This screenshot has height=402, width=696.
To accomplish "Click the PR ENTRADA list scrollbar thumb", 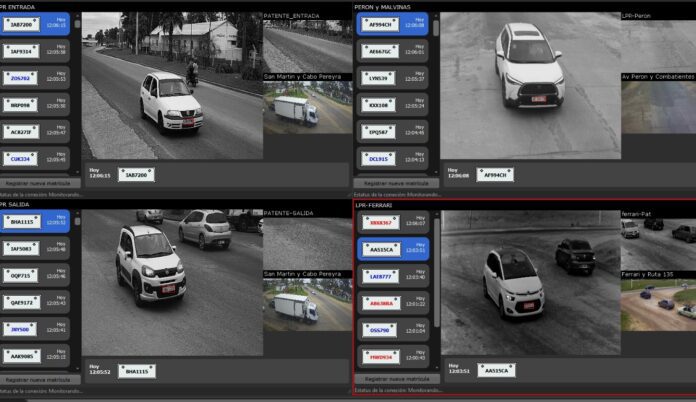I will (x=77, y=24).
